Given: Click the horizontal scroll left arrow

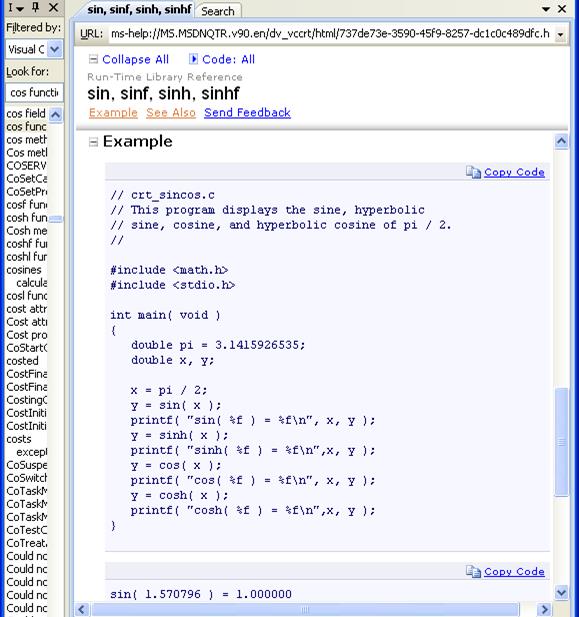Looking at the screenshot, I should tap(81, 610).
